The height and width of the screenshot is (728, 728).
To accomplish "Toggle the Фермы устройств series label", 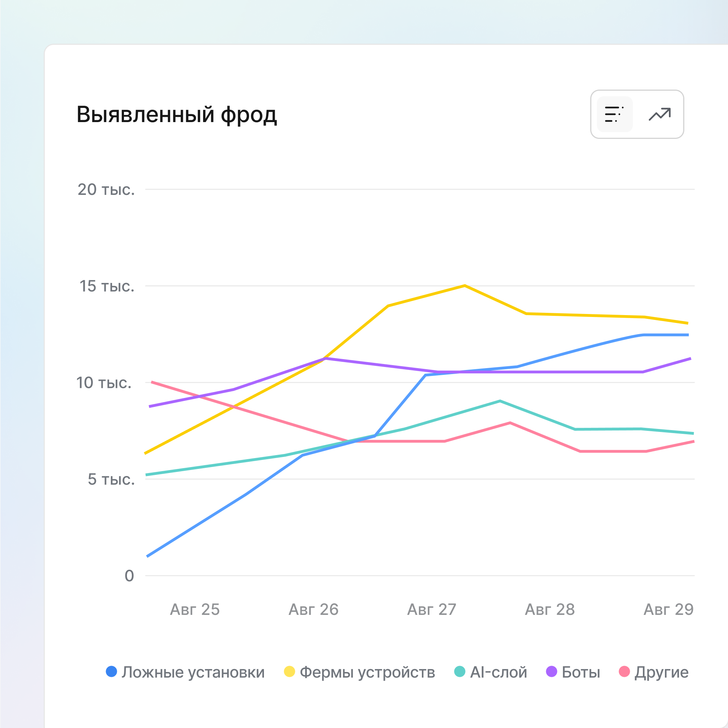I will click(367, 672).
